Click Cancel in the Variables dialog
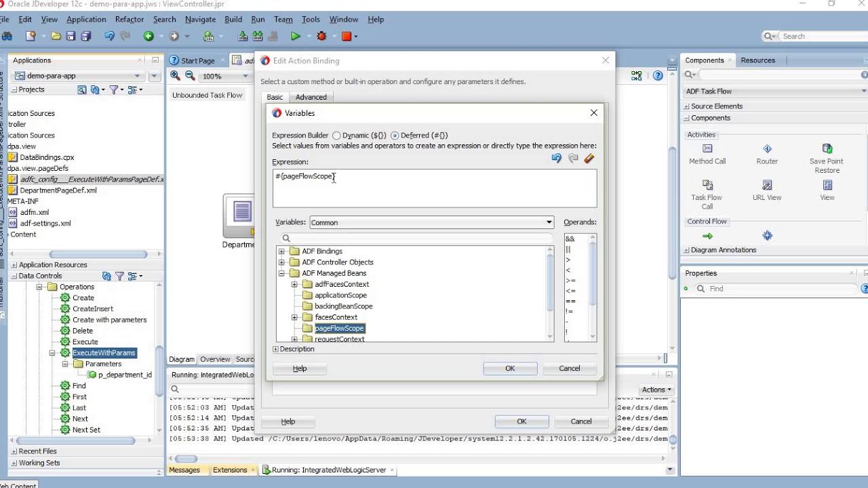 click(x=570, y=368)
